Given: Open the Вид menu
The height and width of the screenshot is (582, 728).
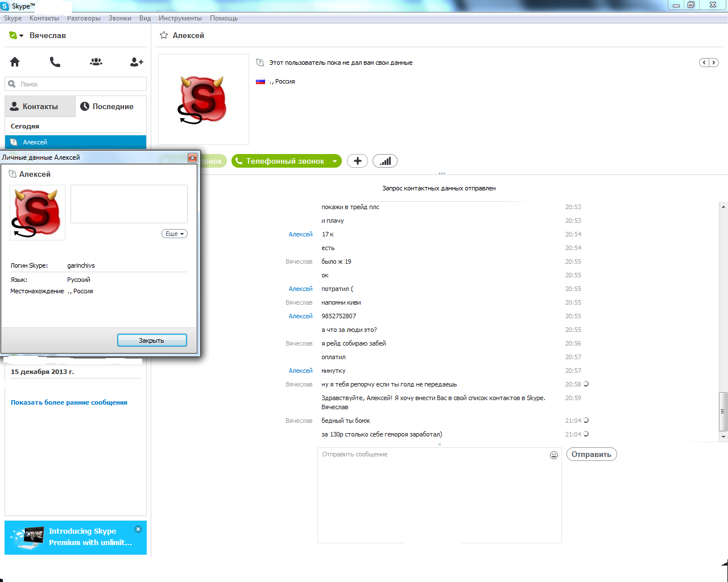Looking at the screenshot, I should (145, 18).
